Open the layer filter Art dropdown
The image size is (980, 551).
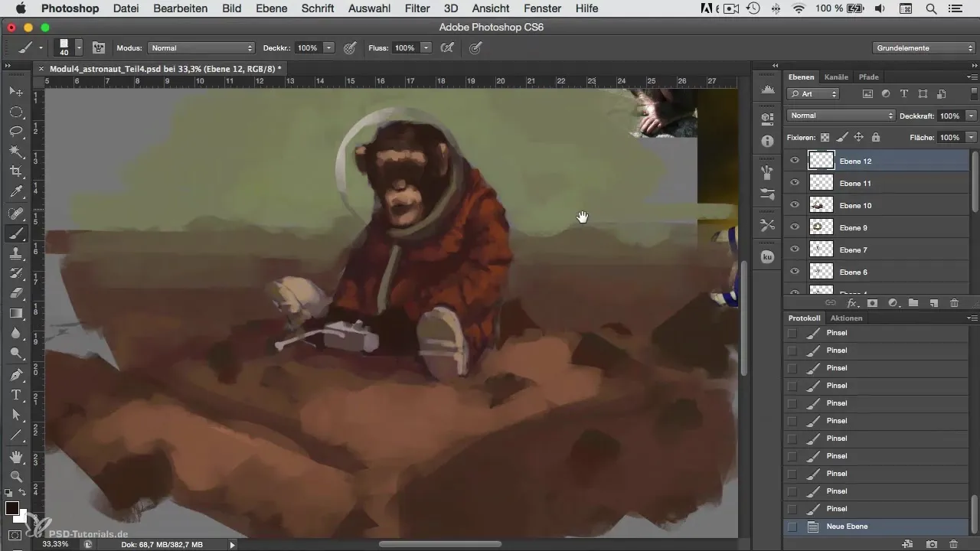pos(812,93)
